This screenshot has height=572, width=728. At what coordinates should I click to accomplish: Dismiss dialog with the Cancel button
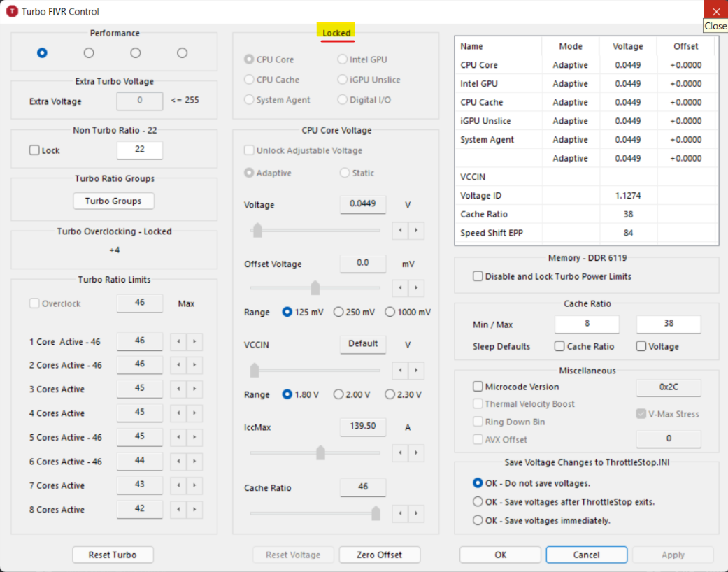pos(587,555)
